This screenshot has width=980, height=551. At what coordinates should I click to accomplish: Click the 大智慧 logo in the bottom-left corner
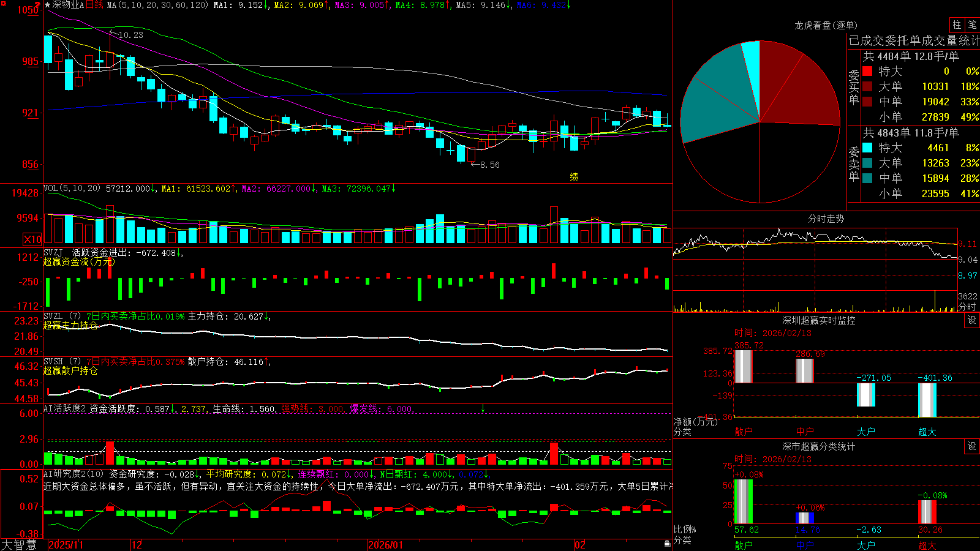pyautogui.click(x=19, y=545)
